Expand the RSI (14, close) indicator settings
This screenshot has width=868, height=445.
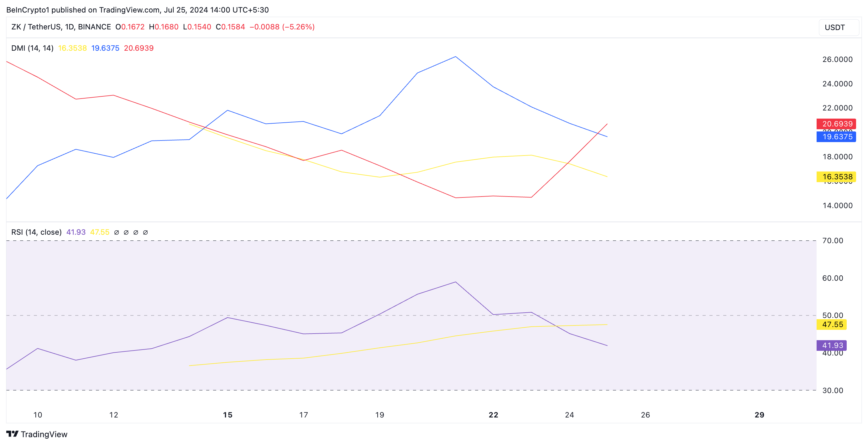pyautogui.click(x=36, y=232)
